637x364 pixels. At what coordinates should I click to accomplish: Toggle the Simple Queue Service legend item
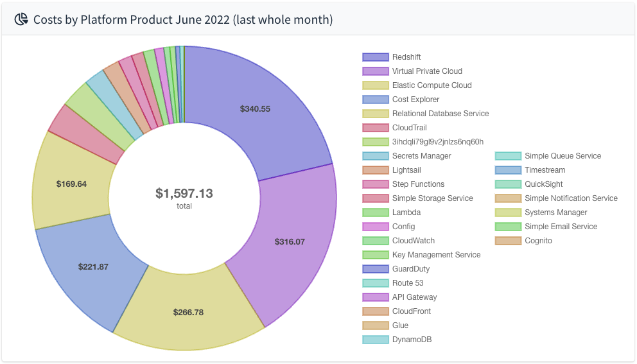(563, 156)
